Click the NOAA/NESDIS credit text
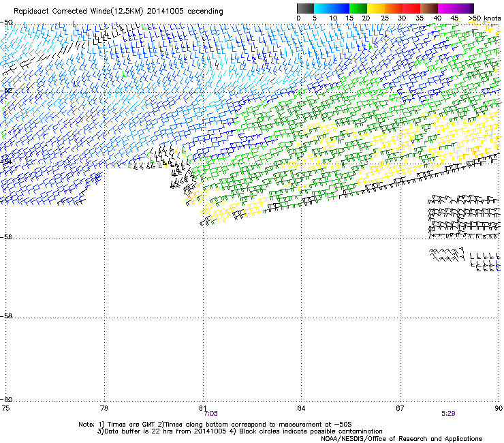The width and height of the screenshot is (504, 443). 401,439
